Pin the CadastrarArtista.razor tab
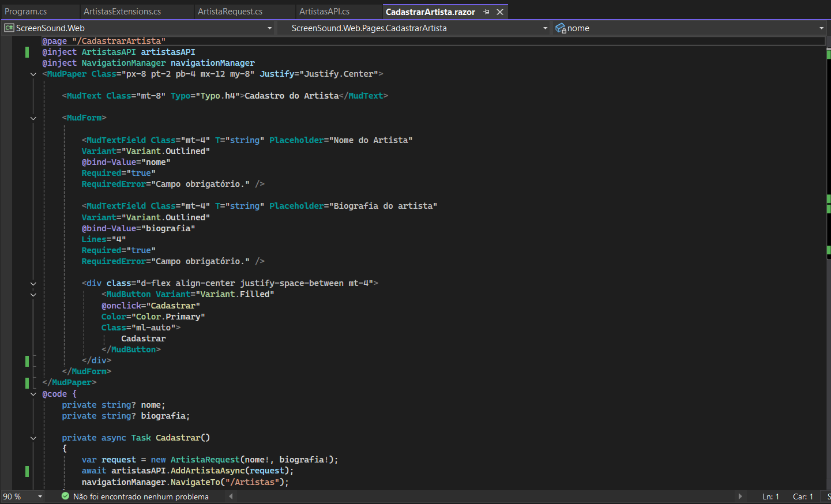The width and height of the screenshot is (831, 504). pos(486,12)
